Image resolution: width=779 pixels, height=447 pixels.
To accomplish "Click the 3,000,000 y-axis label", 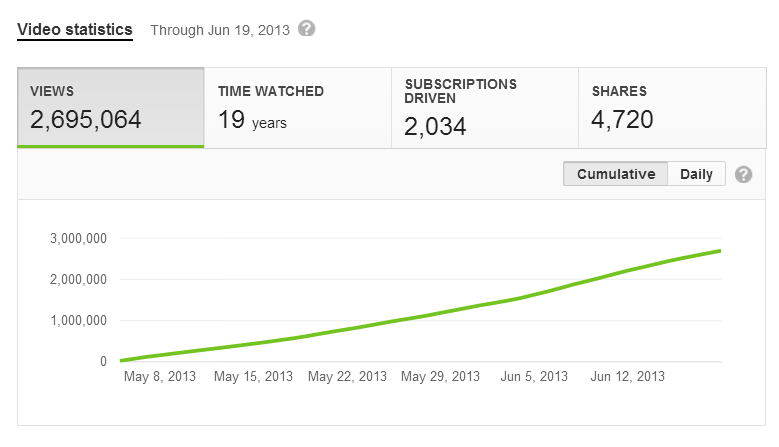I will click(78, 238).
